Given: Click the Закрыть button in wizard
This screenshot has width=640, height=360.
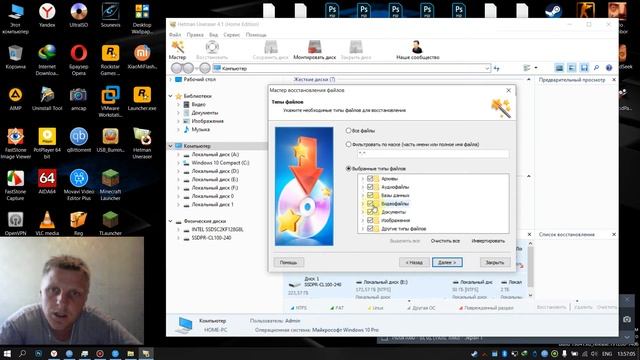Looking at the screenshot, I should coord(495,262).
